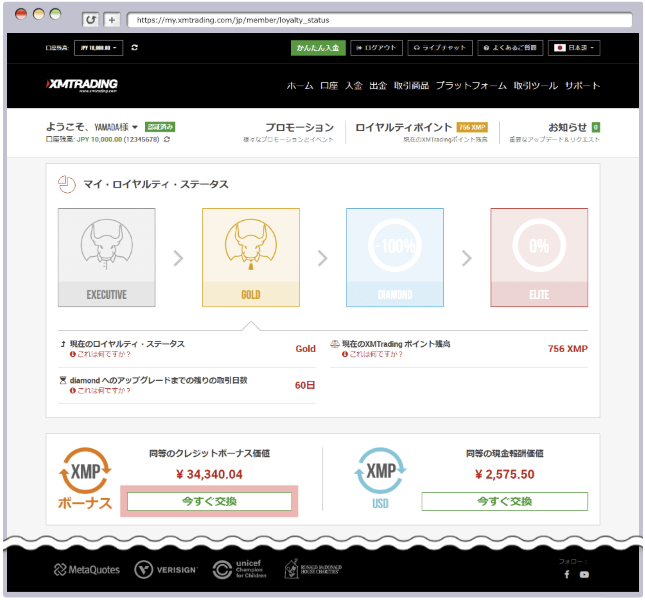Open the Facebook footer icon
Screen dimensions: 645x600
coord(567,575)
